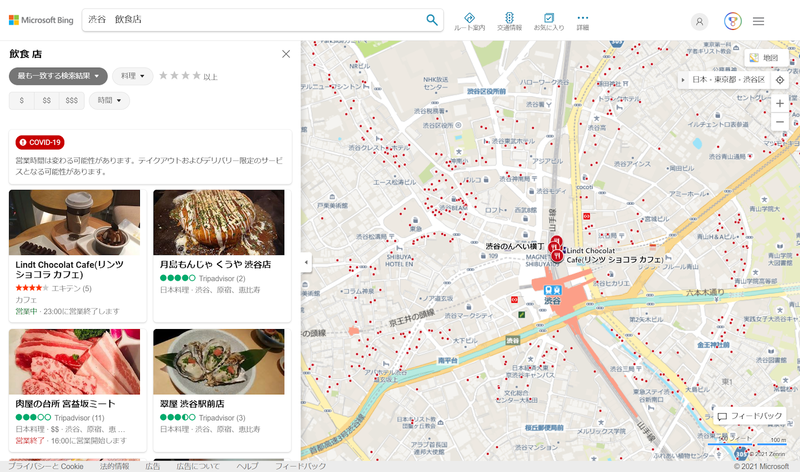The width and height of the screenshot is (800, 472).
Task: Open お気に入り favorites
Action: (x=549, y=22)
